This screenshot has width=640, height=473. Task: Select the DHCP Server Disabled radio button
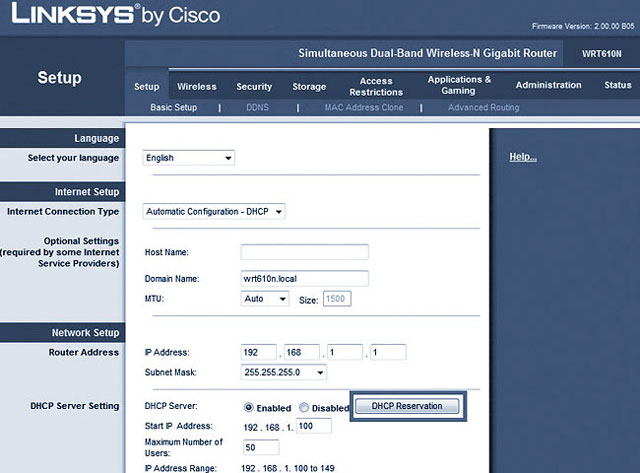click(304, 407)
